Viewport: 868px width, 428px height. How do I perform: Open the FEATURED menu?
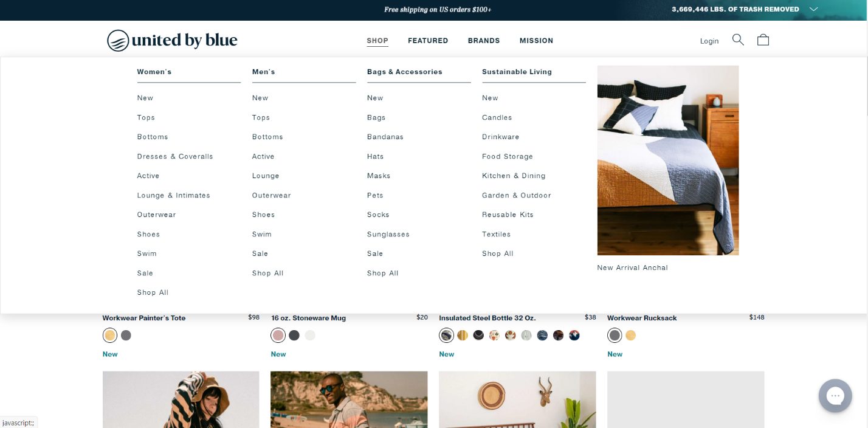coord(428,41)
